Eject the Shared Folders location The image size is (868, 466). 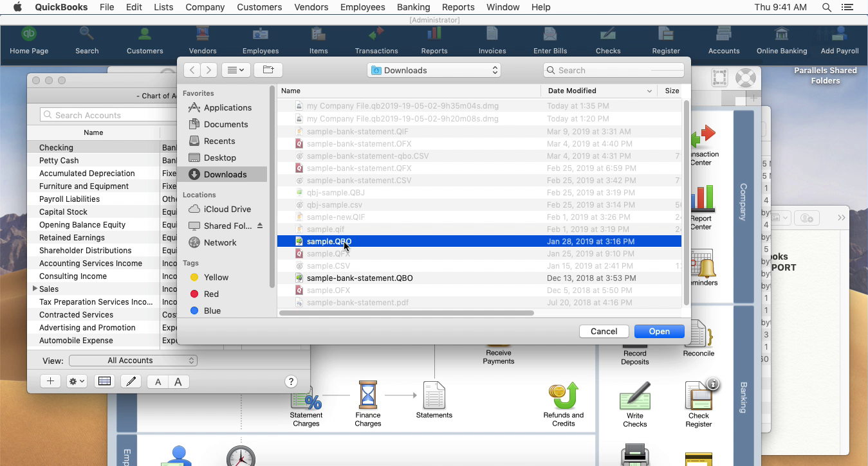click(260, 226)
